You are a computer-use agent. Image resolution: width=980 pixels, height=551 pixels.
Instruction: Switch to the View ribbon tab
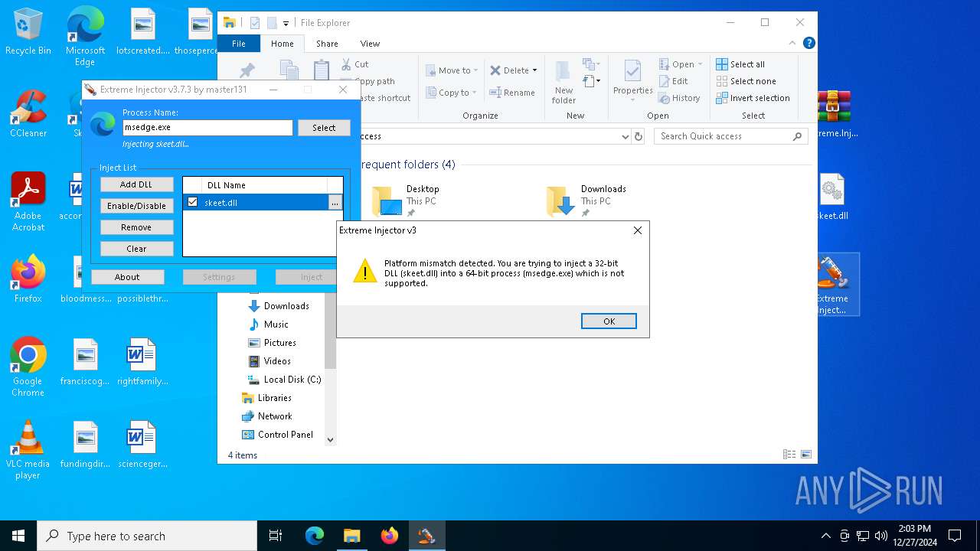point(370,44)
